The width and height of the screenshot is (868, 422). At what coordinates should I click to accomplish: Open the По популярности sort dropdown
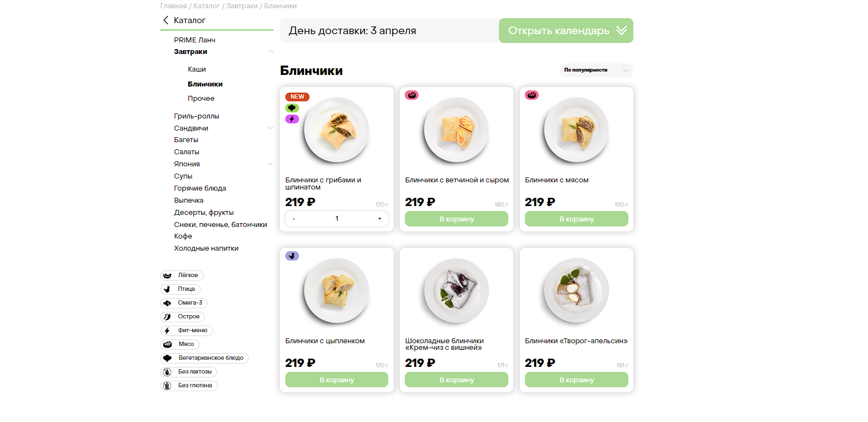(596, 70)
